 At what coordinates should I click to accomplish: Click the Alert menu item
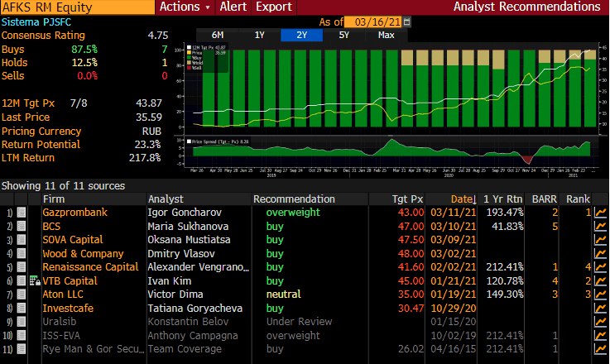click(233, 7)
